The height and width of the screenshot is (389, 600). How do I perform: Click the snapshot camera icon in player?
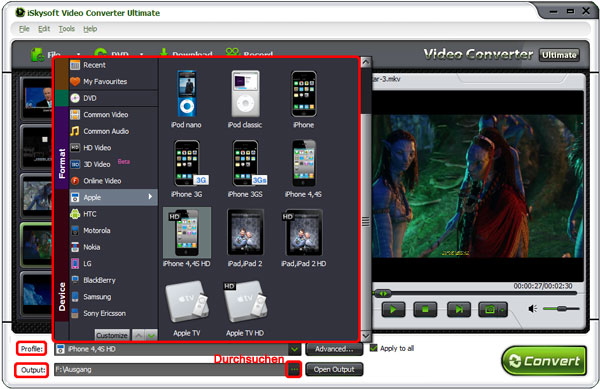coord(493,309)
